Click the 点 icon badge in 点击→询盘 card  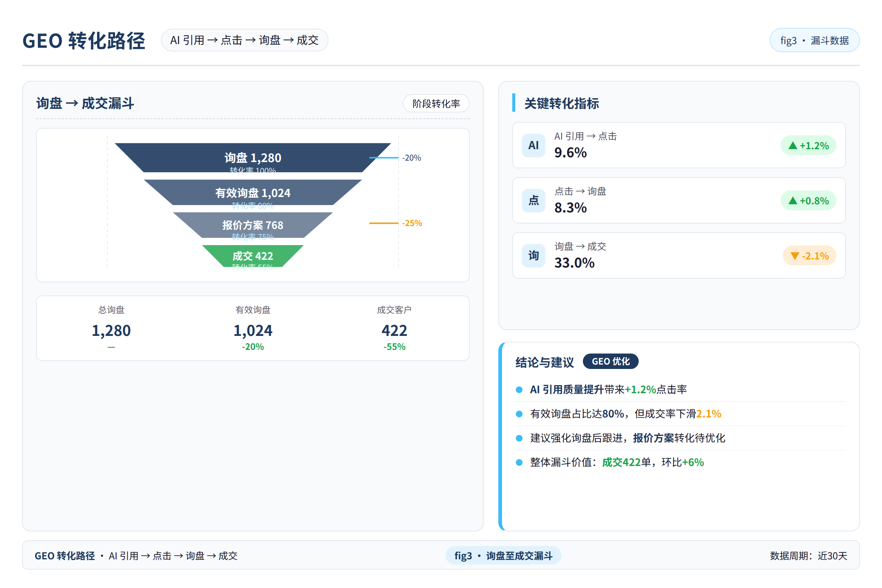(x=533, y=200)
